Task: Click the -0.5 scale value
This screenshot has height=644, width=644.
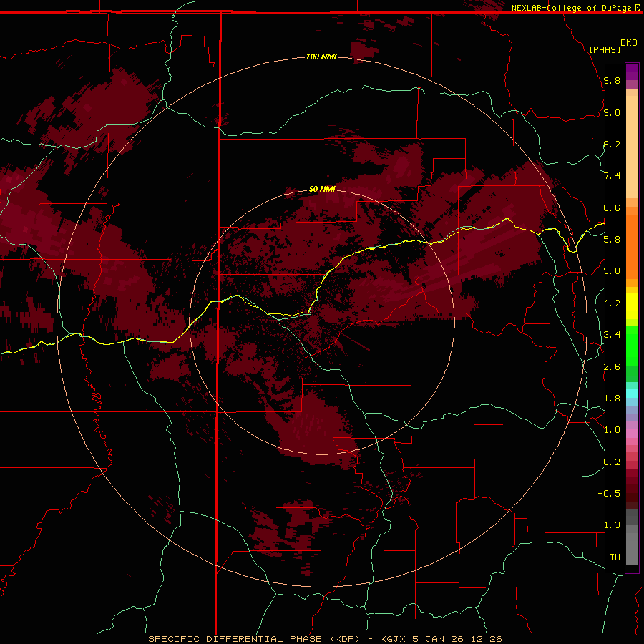Action: click(x=609, y=494)
